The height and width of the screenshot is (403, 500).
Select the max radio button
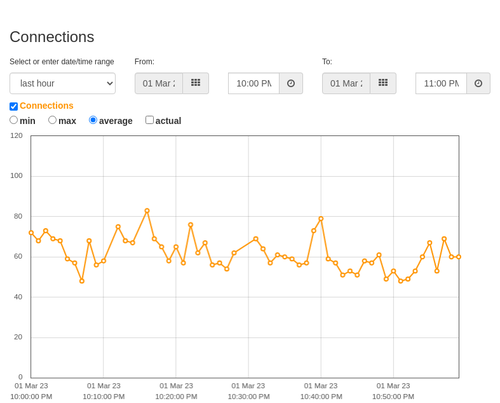click(x=52, y=120)
